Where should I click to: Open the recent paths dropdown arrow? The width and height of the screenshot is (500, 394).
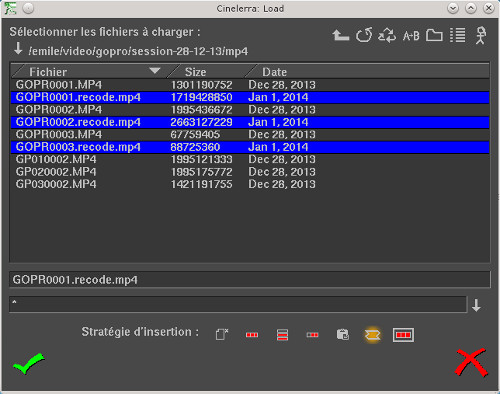click(18, 49)
